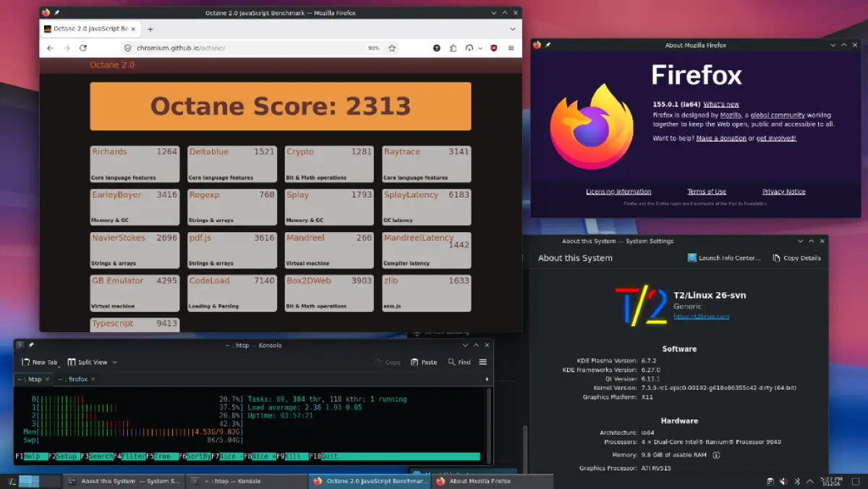Open the Licensing Information link
The image size is (868, 489).
click(618, 192)
